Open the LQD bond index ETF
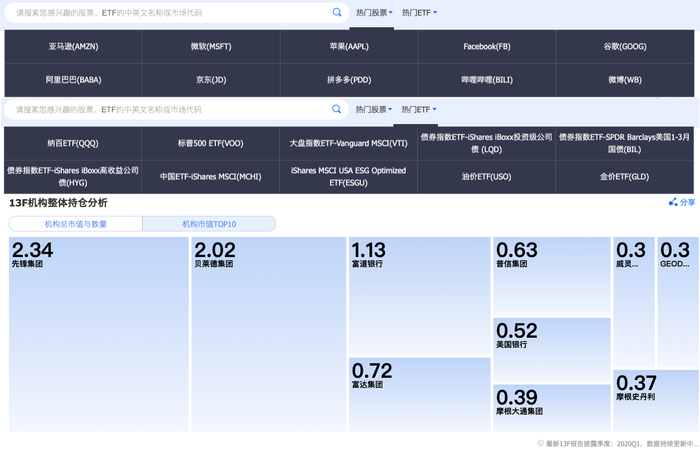Screen dimensions: 700x454 487,143
